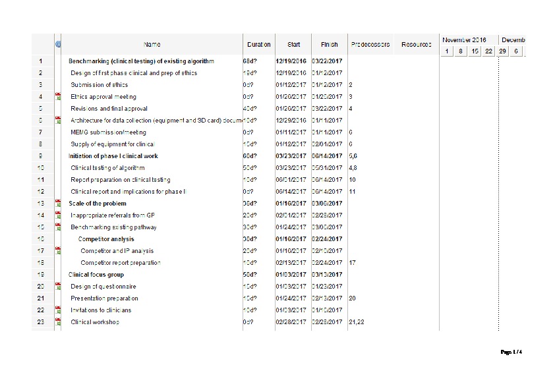Viewport: 555px width, 392px height.
Task: Click indicator icon for Scale of the problem
Action: click(58, 203)
